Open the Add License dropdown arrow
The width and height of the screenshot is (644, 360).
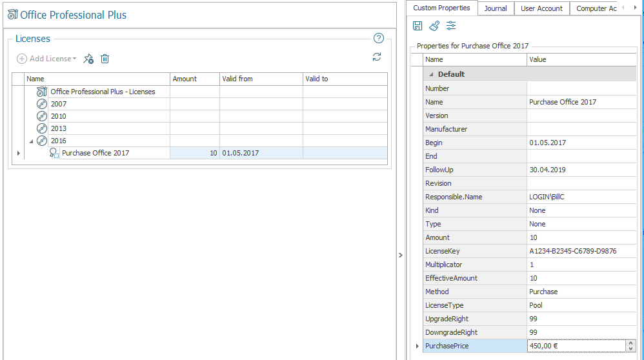pos(74,59)
